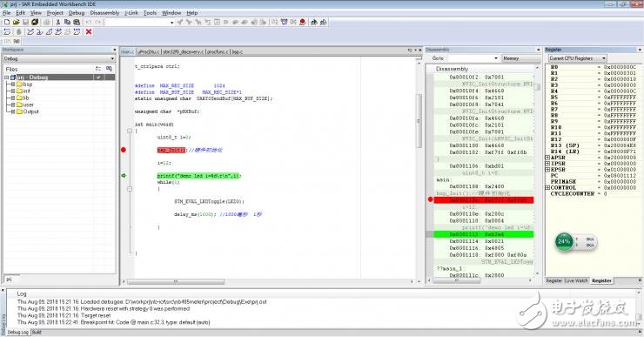Toggle the checkmark on prj - Debug row
This screenshot has width=644, height=337.
click(x=98, y=78)
